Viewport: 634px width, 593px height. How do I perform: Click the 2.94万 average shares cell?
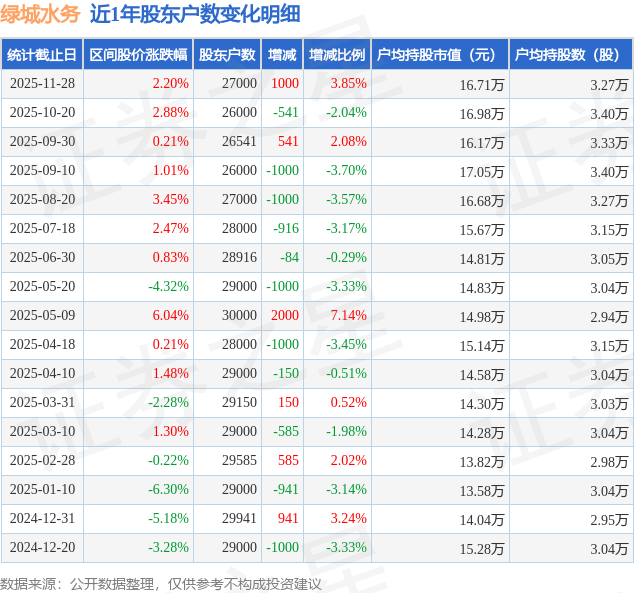[x=609, y=317]
